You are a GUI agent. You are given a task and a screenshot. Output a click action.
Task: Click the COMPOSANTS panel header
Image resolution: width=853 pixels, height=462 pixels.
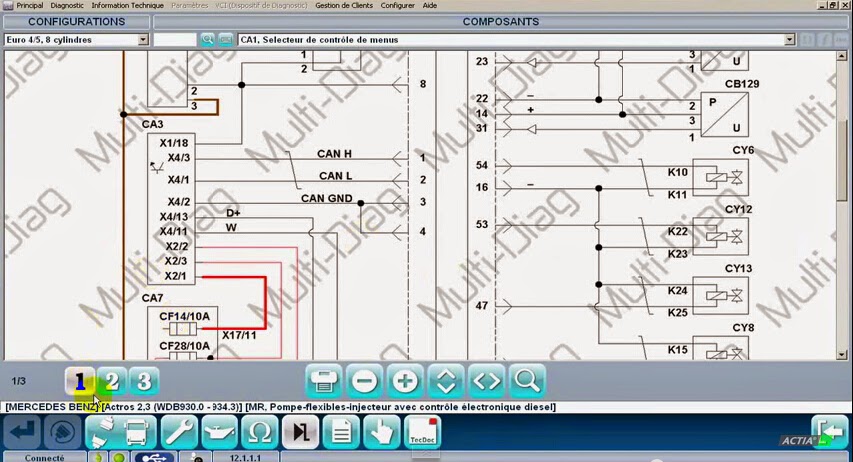coord(500,22)
